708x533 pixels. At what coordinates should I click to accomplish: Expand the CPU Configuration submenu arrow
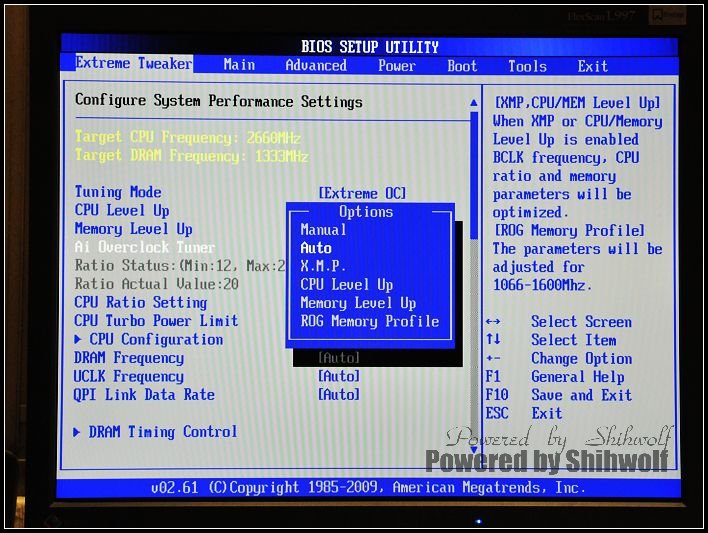click(x=80, y=339)
